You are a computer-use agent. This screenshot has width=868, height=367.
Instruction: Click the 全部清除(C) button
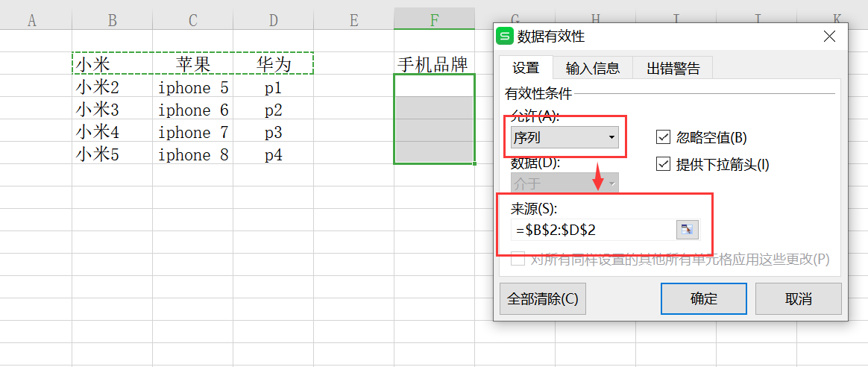point(543,299)
